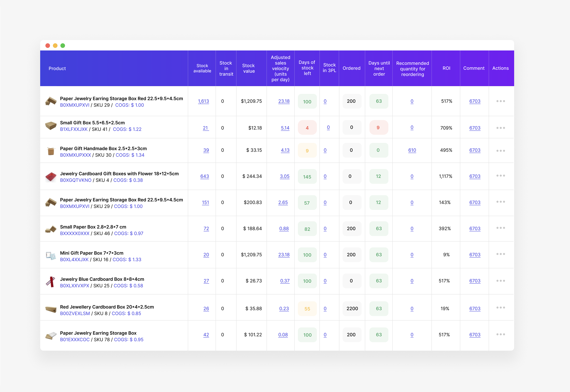
Task: Click the Small Paper Box thumbnail
Action: pyautogui.click(x=51, y=229)
